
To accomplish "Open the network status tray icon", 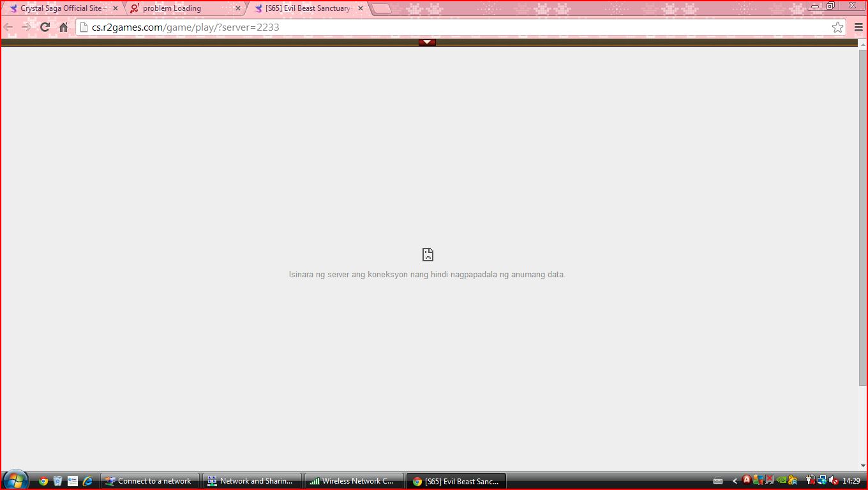I will (x=822, y=480).
